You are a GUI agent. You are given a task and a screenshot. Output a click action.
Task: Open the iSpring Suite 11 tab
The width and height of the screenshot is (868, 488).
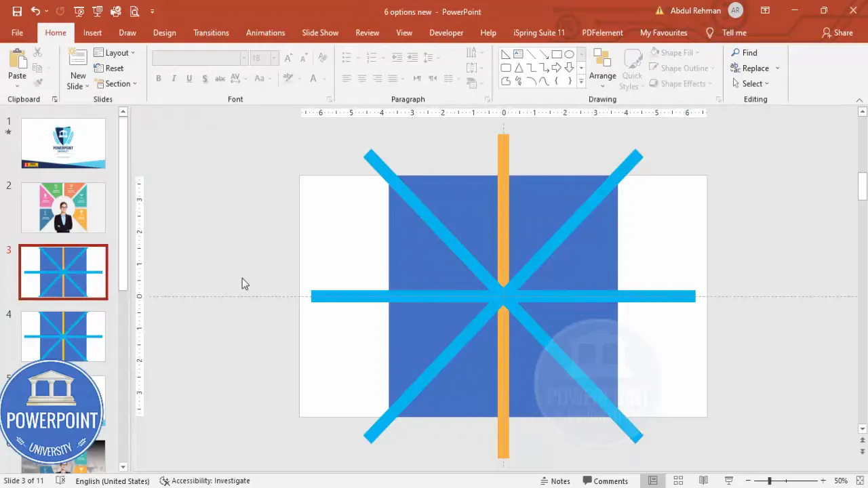pyautogui.click(x=540, y=33)
